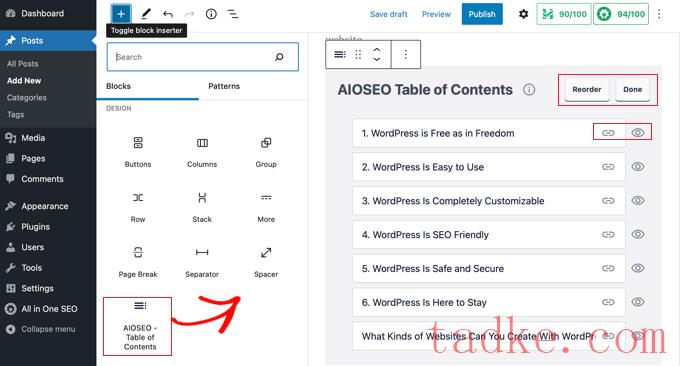This screenshot has width=680, height=366.
Task: Hide heading 'WordPress Is Safe and Secure'
Action: pos(638,268)
